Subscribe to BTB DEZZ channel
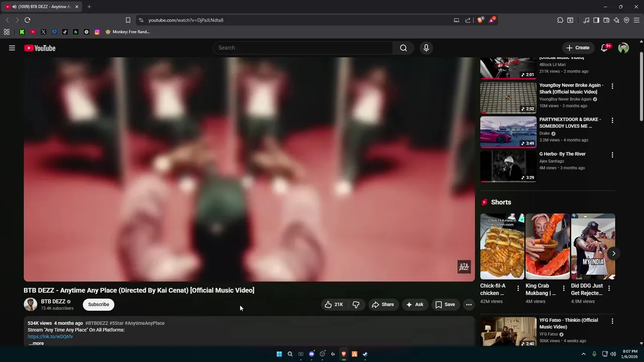The height and width of the screenshot is (362, 644). [99, 304]
